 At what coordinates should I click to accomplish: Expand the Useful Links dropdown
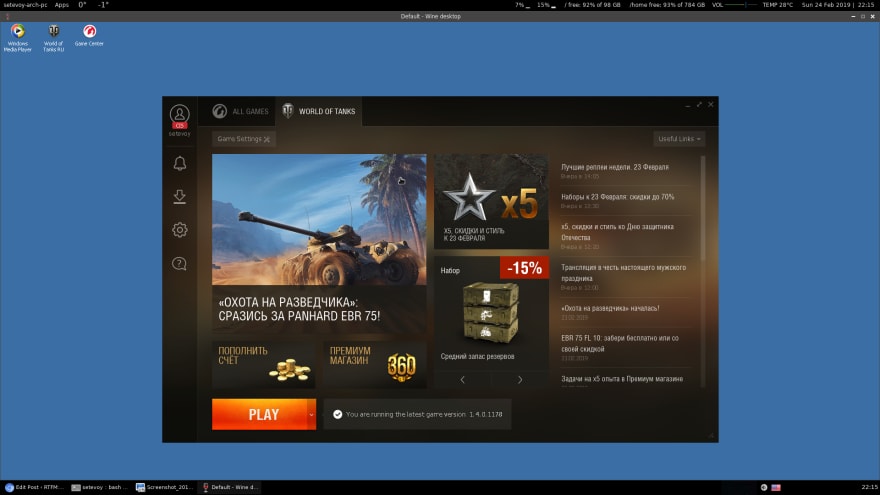point(679,139)
